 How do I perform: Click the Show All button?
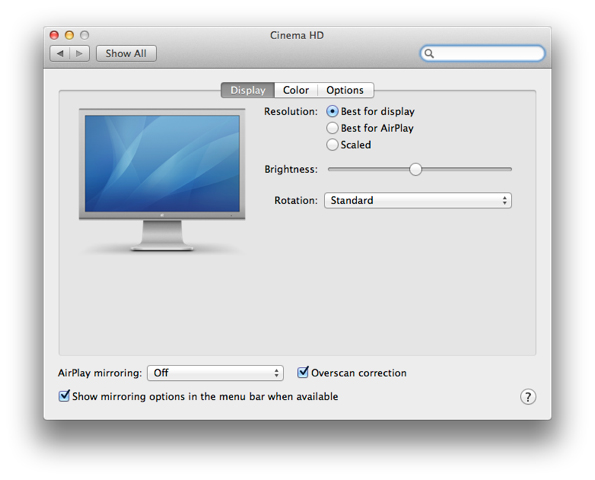[x=126, y=54]
